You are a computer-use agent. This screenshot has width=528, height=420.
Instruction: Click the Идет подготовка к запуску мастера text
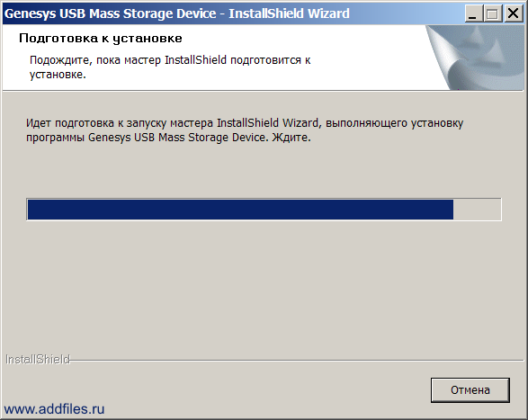pos(245,123)
